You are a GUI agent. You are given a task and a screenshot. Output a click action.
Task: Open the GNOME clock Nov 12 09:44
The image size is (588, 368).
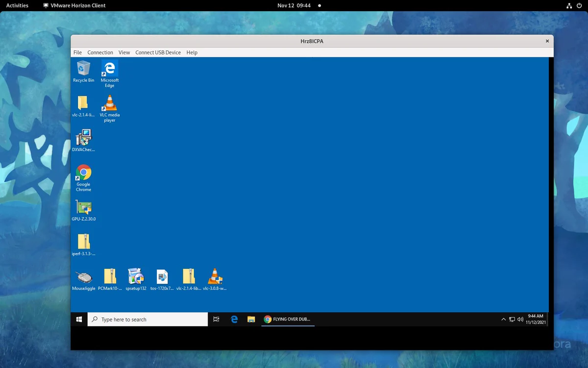point(294,5)
